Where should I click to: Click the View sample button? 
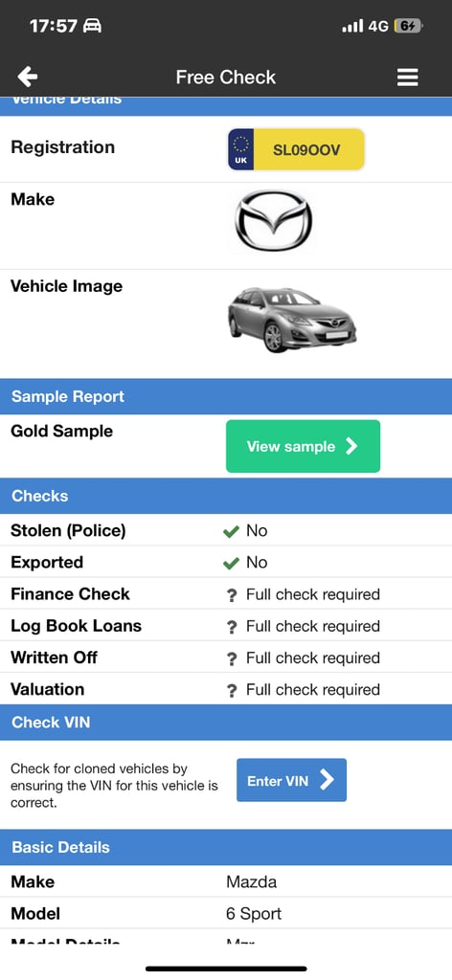click(303, 446)
